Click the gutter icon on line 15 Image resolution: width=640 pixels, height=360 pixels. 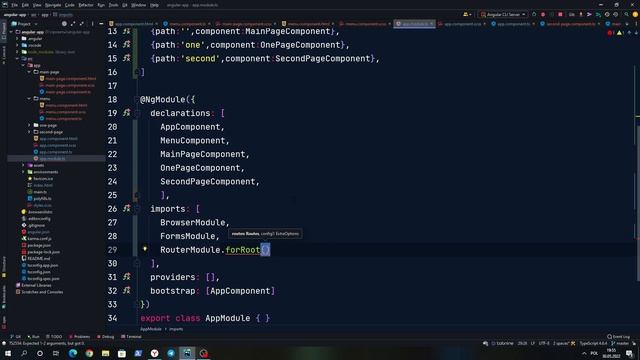(127, 58)
